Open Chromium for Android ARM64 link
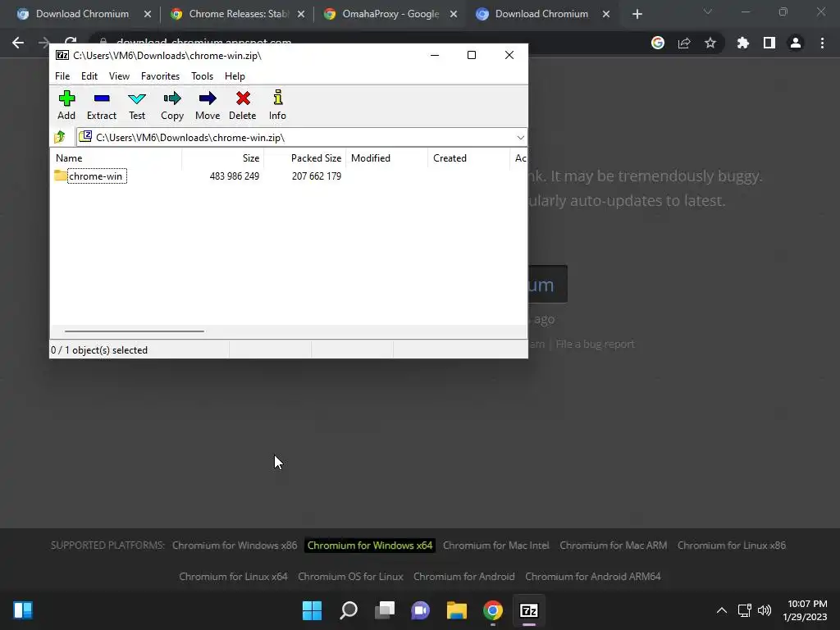The height and width of the screenshot is (630, 840). point(593,577)
